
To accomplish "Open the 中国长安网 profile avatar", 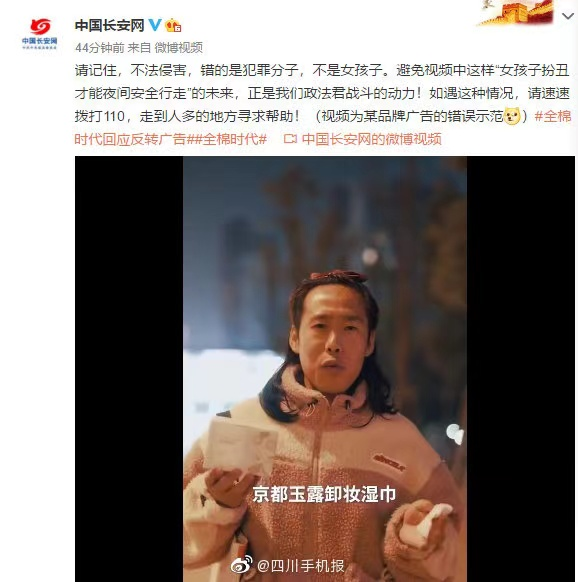I will pyautogui.click(x=39, y=34).
